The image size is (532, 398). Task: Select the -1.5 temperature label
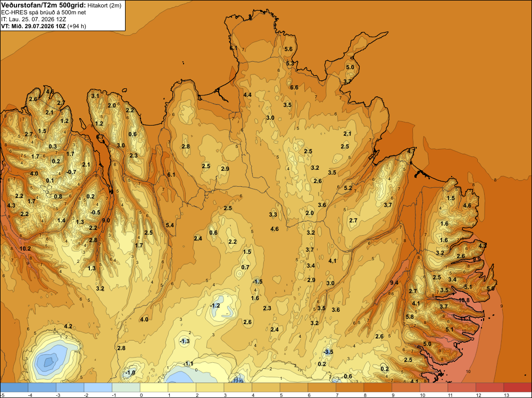coord(257,281)
